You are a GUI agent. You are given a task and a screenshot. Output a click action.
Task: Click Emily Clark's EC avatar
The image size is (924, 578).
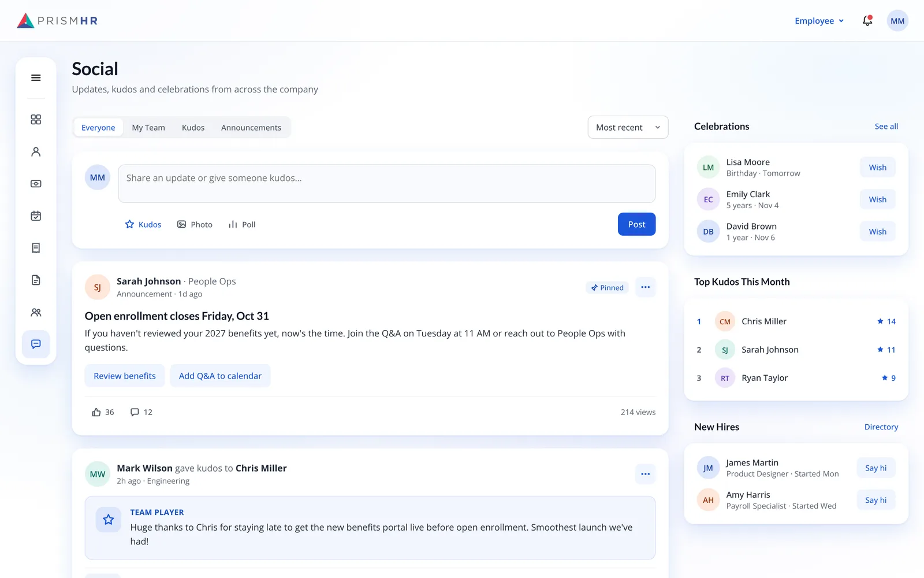[x=708, y=199]
